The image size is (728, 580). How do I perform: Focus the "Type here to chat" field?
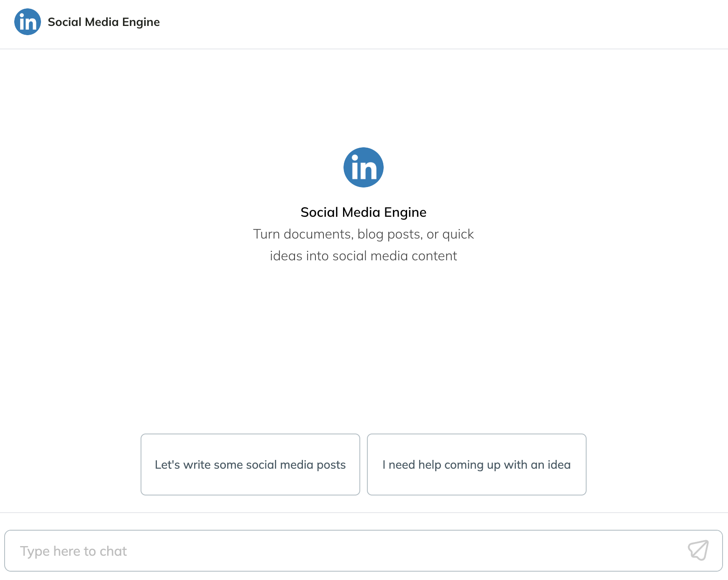[x=364, y=551]
